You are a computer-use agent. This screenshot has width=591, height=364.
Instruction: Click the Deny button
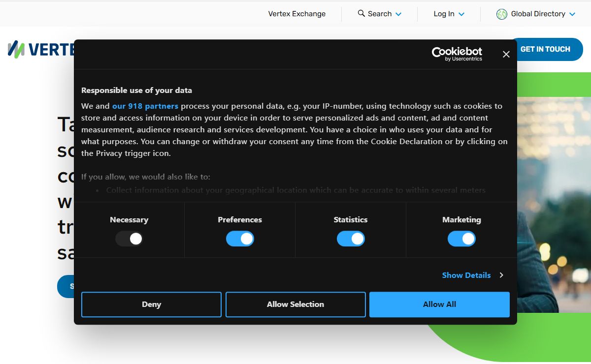(x=151, y=304)
